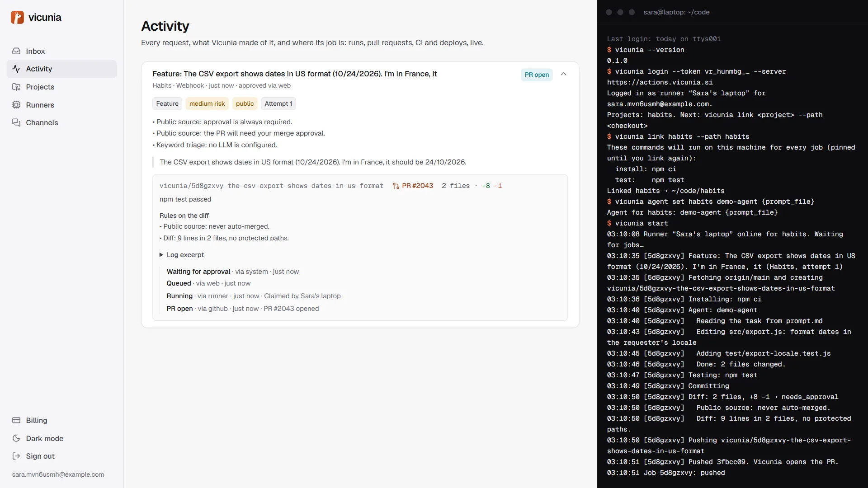
Task: Click the Projects folder icon
Action: tap(16, 87)
